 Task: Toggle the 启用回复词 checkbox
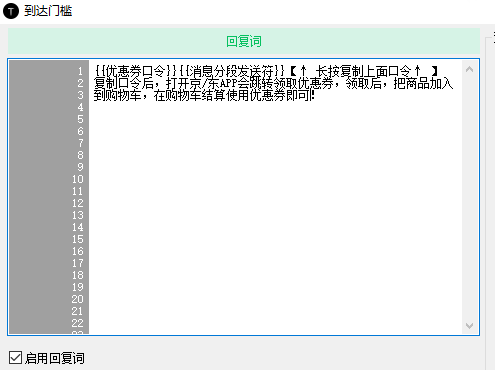(15, 358)
